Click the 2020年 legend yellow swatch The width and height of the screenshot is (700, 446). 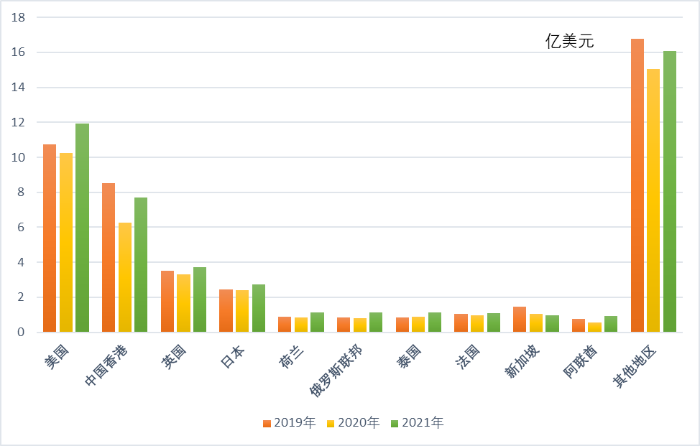(331, 423)
